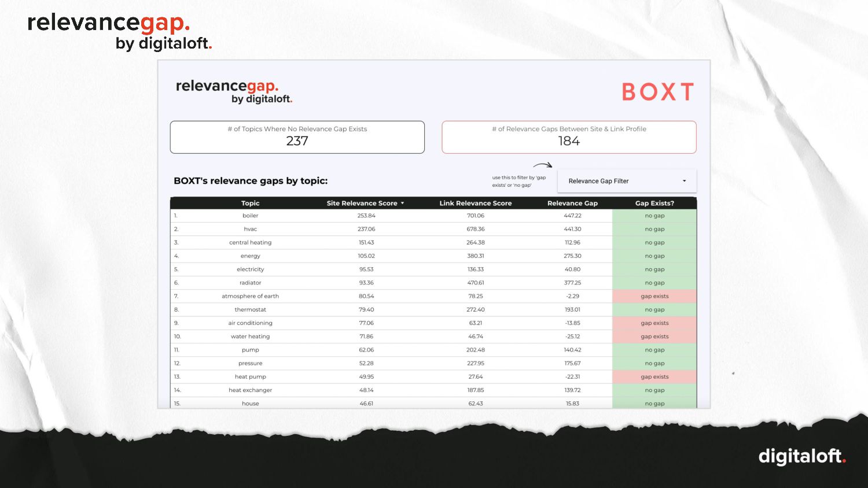Select the 'water heating' topic cell
868x488 pixels.
(250, 337)
